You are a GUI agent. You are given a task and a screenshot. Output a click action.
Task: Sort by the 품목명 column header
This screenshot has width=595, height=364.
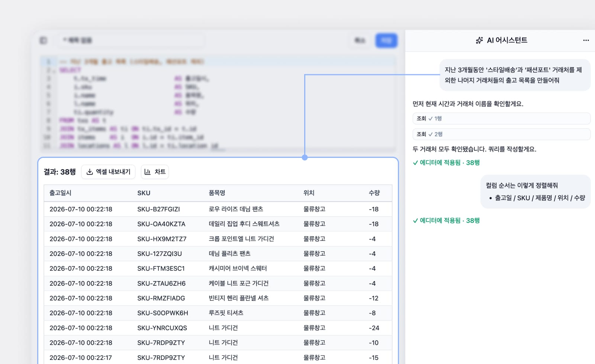pyautogui.click(x=217, y=193)
